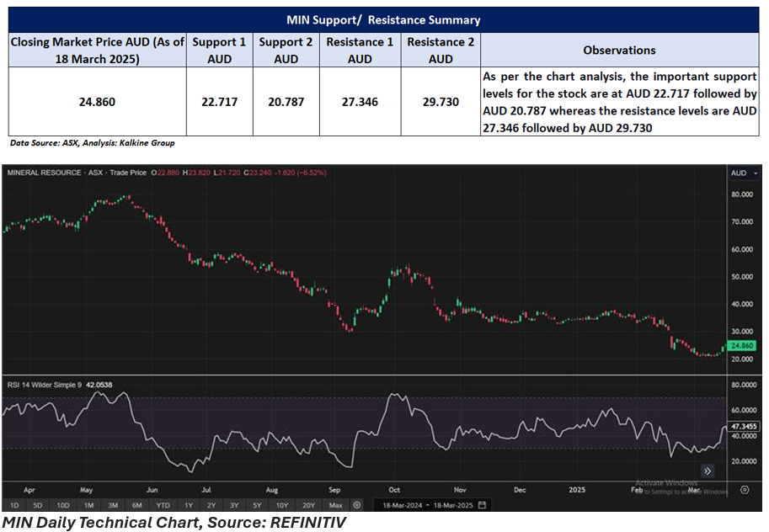Screen dimensions: 769x532
Task: Click the Support 2 value 20.787
Action: 286,102
